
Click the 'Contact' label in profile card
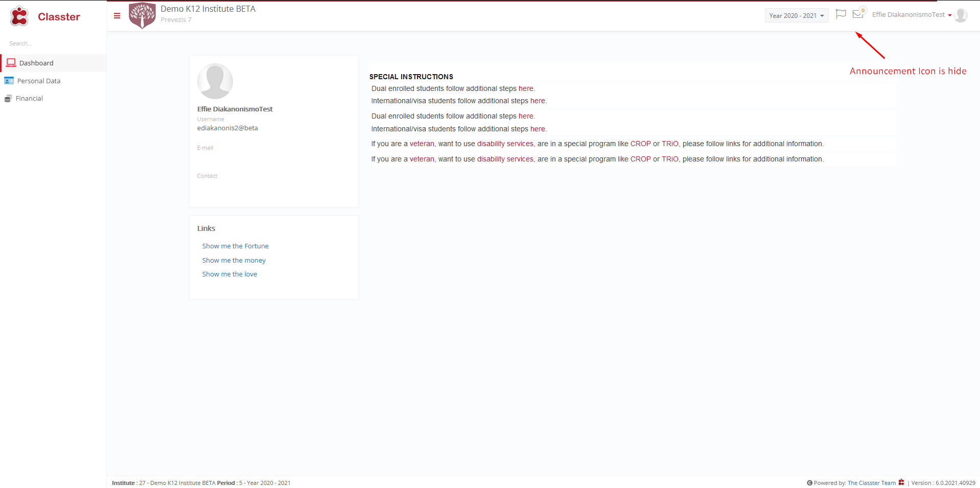207,176
